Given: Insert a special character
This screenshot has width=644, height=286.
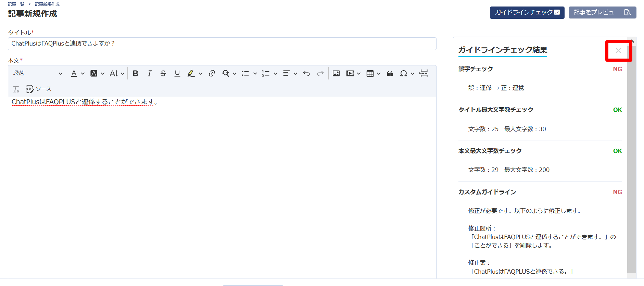Looking at the screenshot, I should (x=404, y=73).
